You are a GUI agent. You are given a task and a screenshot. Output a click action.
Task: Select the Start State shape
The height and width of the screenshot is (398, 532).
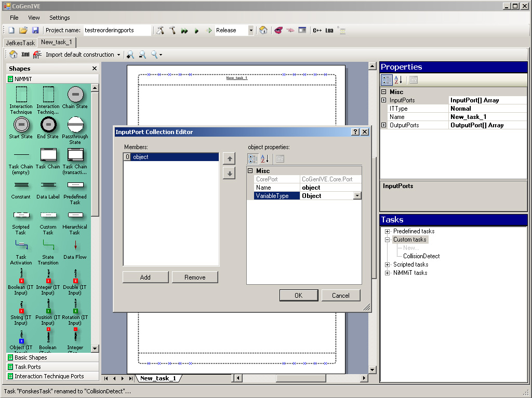click(x=21, y=125)
